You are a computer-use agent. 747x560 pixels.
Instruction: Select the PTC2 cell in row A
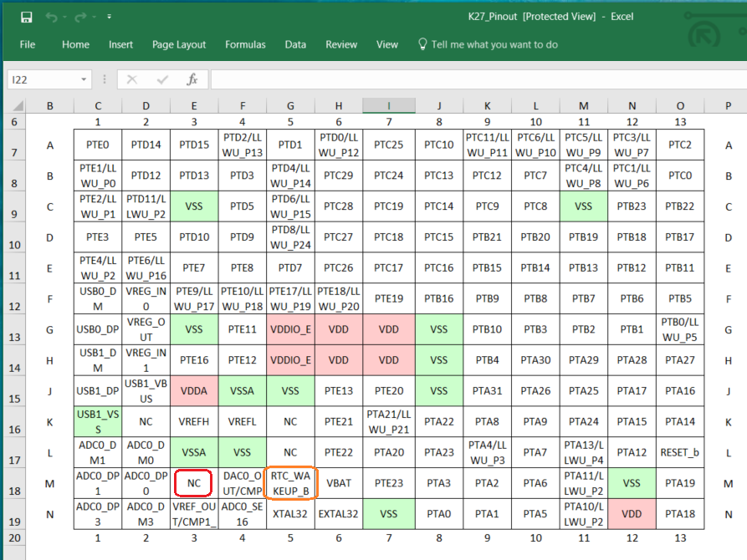(680, 145)
